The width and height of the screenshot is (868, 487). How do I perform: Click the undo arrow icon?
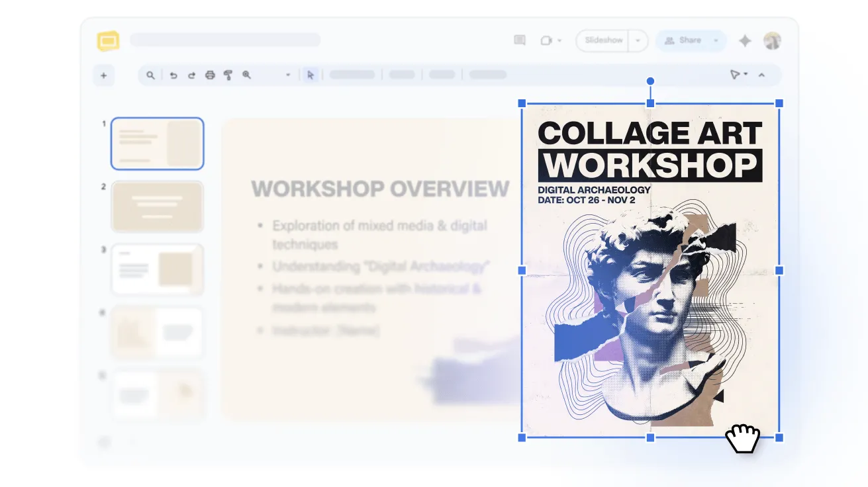[x=173, y=75]
